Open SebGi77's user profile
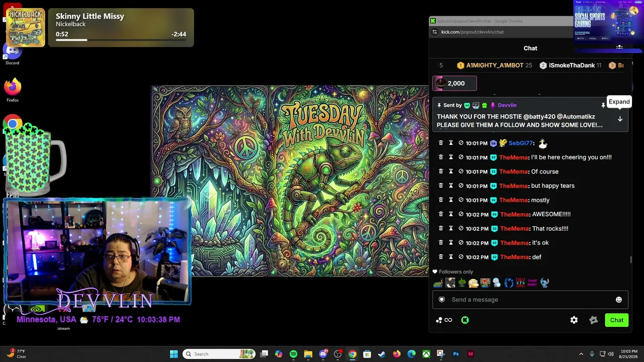This screenshot has width=644, height=362. [x=520, y=143]
